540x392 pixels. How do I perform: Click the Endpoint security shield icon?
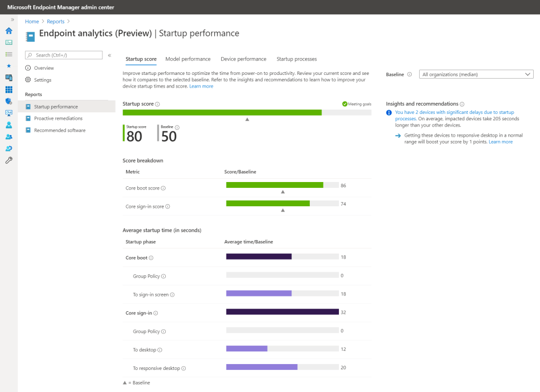(x=8, y=101)
